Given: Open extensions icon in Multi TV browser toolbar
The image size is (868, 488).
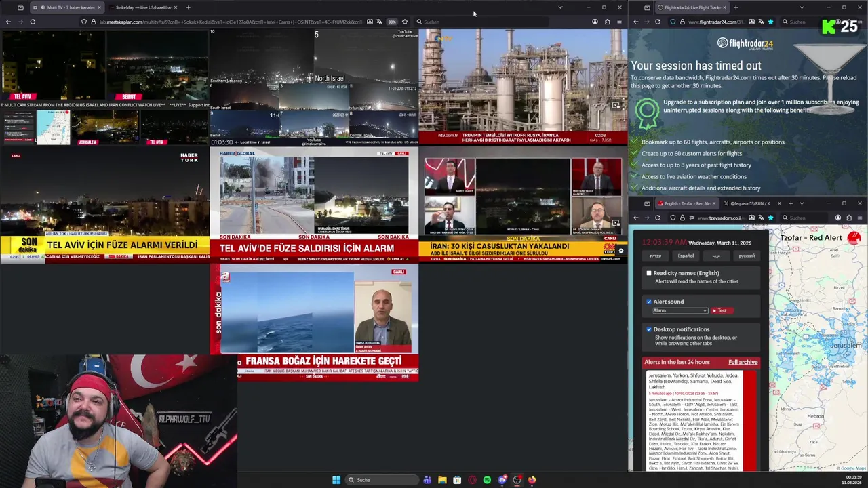Looking at the screenshot, I should [607, 22].
